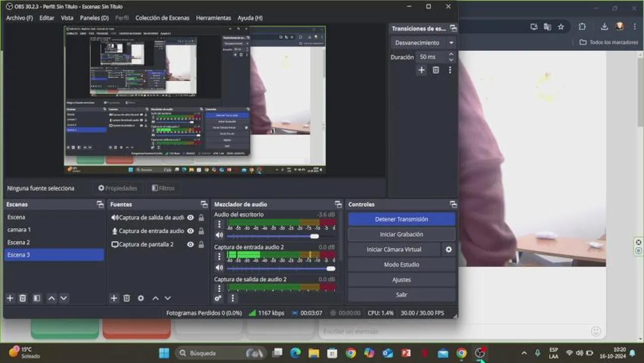Image resolution: width=644 pixels, height=363 pixels.
Task: Increase transition duration stepper up arrow
Action: coord(451,54)
